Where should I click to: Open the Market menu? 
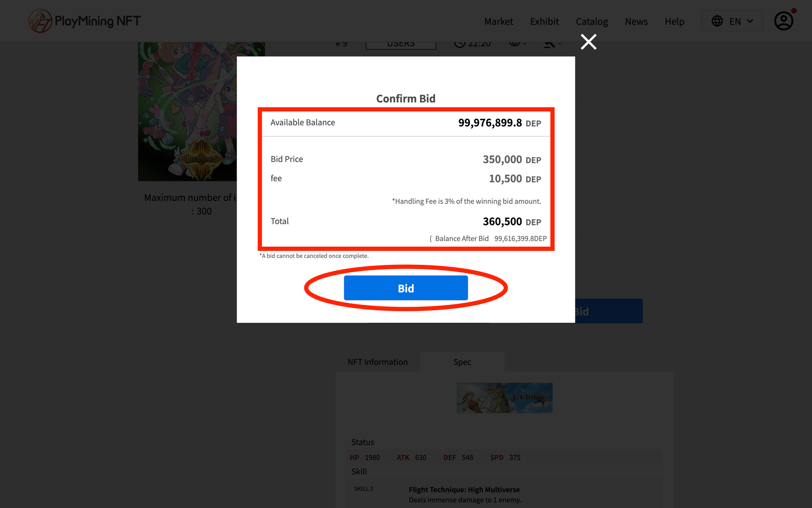498,21
